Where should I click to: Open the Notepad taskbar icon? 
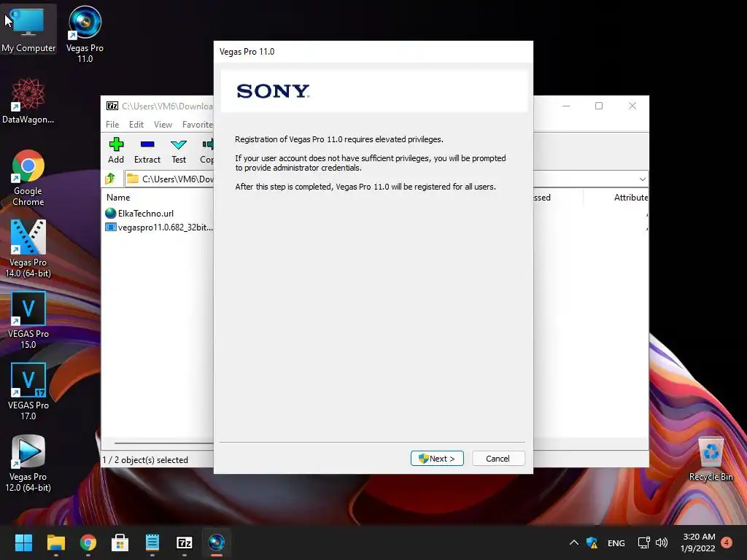[152, 542]
